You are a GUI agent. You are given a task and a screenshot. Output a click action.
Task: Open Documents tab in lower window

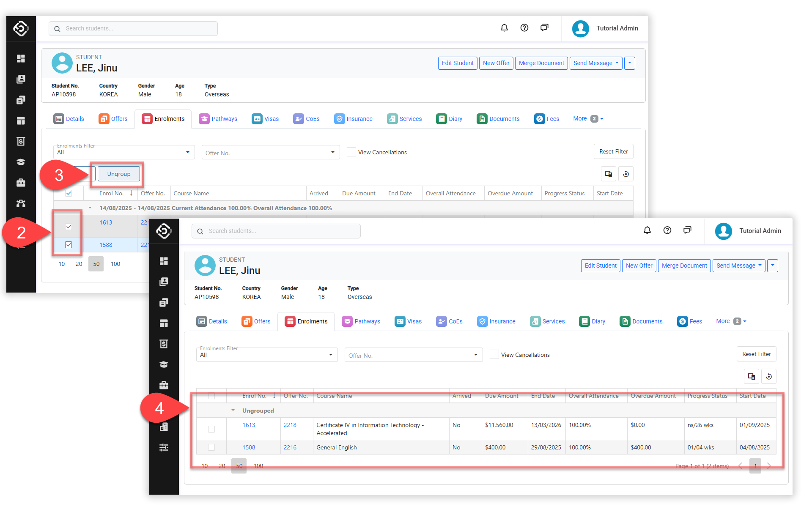click(x=641, y=321)
